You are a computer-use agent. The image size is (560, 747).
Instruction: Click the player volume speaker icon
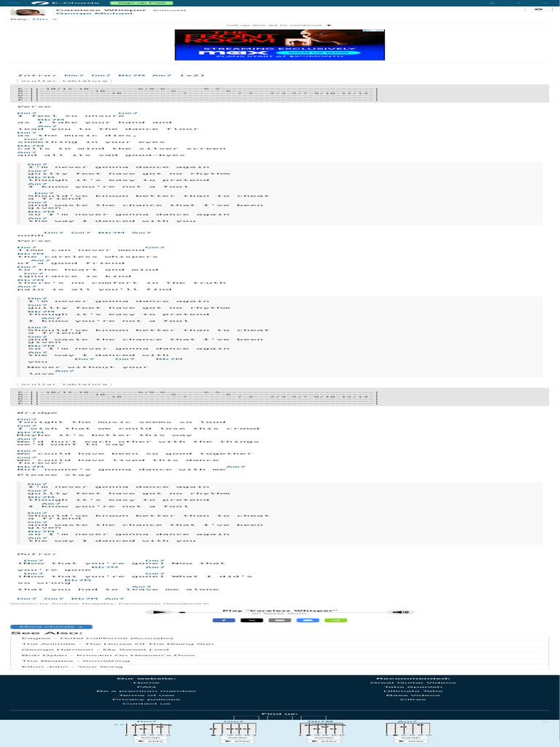[401, 612]
